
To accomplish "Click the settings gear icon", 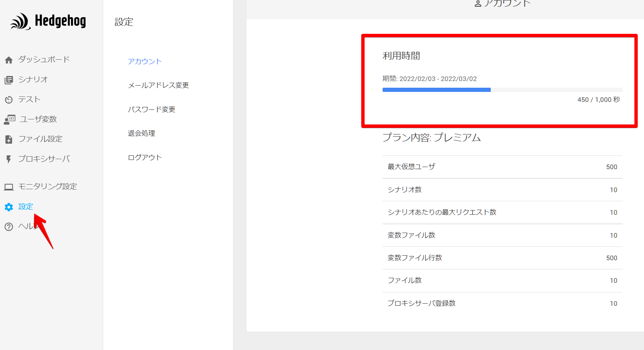I will [x=9, y=207].
